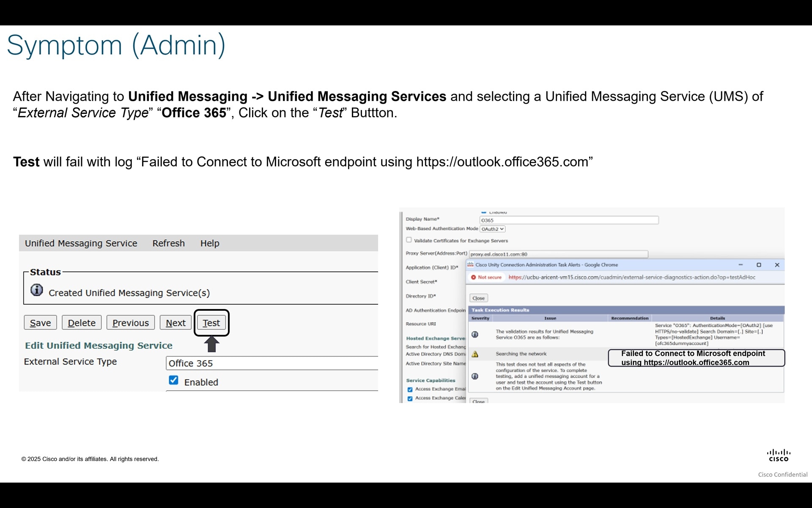Open the Unified Messaging Service menu
This screenshot has width=812, height=508.
coord(81,243)
